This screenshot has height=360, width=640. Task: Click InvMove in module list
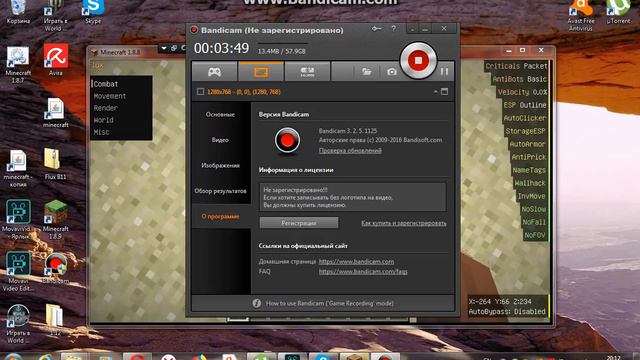(531, 196)
